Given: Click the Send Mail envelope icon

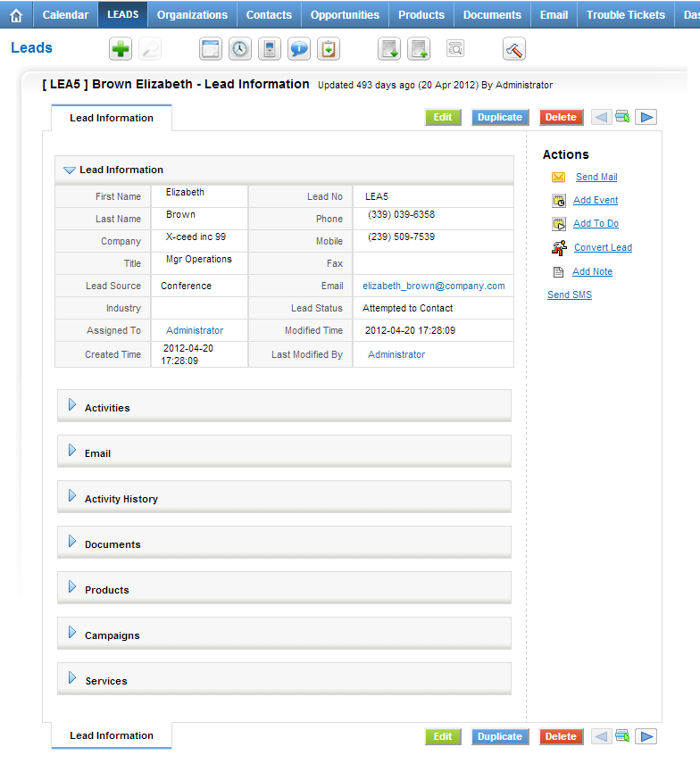Looking at the screenshot, I should (558, 178).
